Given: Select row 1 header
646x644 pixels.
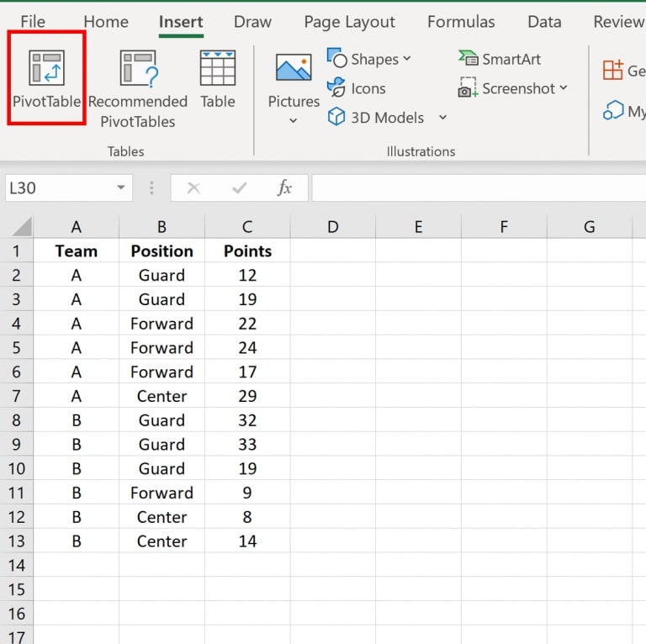Looking at the screenshot, I should tap(17, 251).
